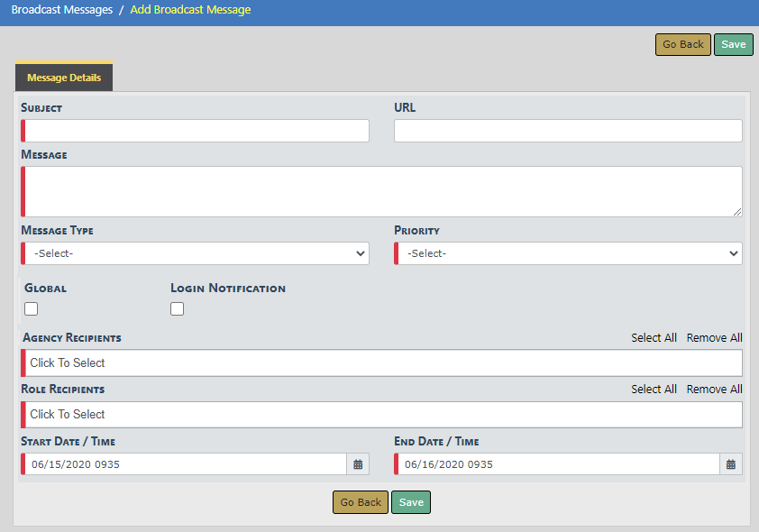Click the Role Recipients selection box
The height and width of the screenshot is (532, 759).
click(381, 415)
